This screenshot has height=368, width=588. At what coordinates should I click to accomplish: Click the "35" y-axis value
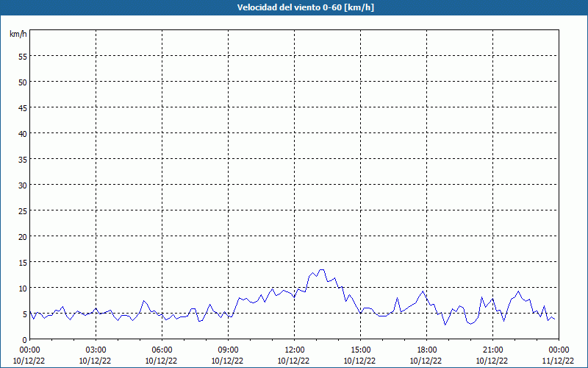click(23, 159)
